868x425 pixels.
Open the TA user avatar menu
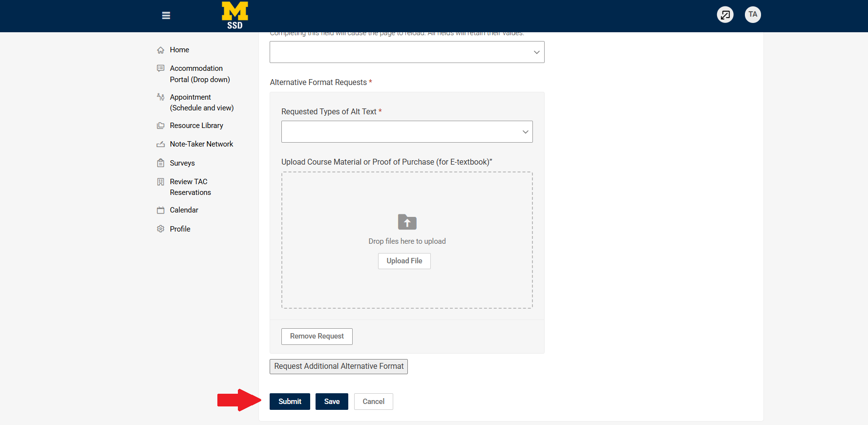tap(753, 15)
